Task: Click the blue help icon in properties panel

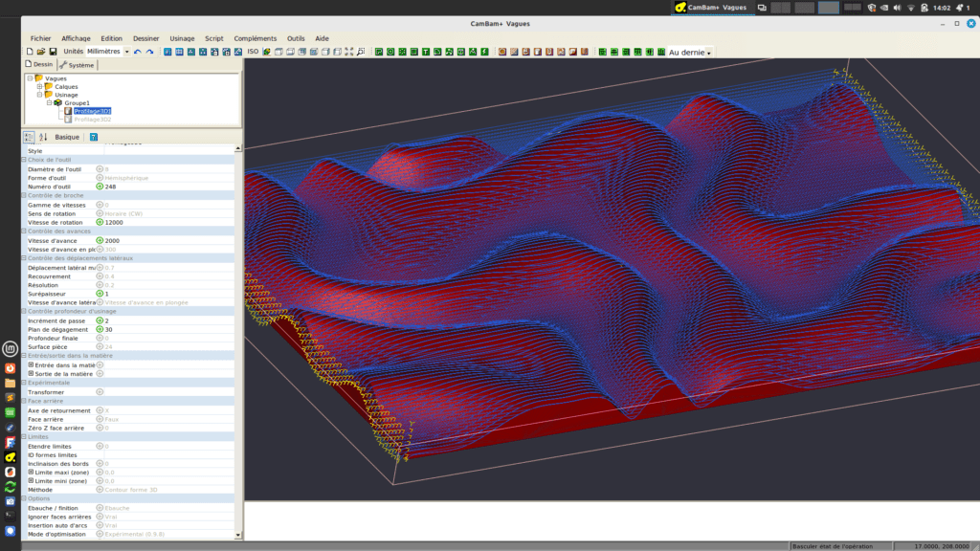Action: [x=94, y=138]
